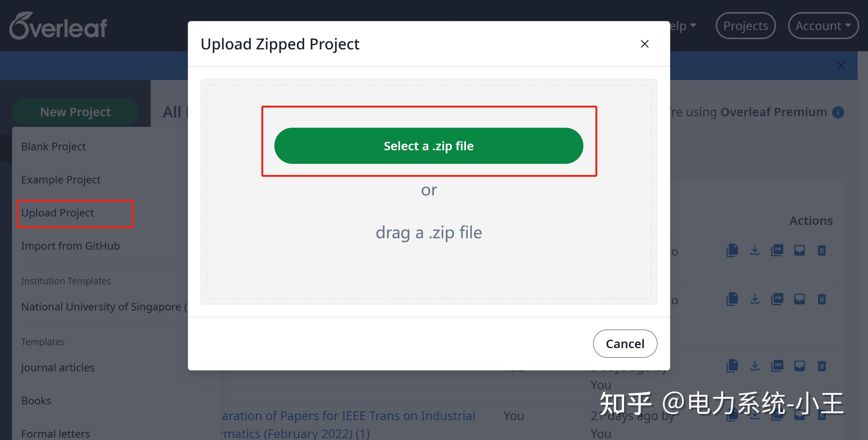Download PDF of the second listed project
Image resolution: width=868 pixels, height=440 pixels.
pos(777,299)
